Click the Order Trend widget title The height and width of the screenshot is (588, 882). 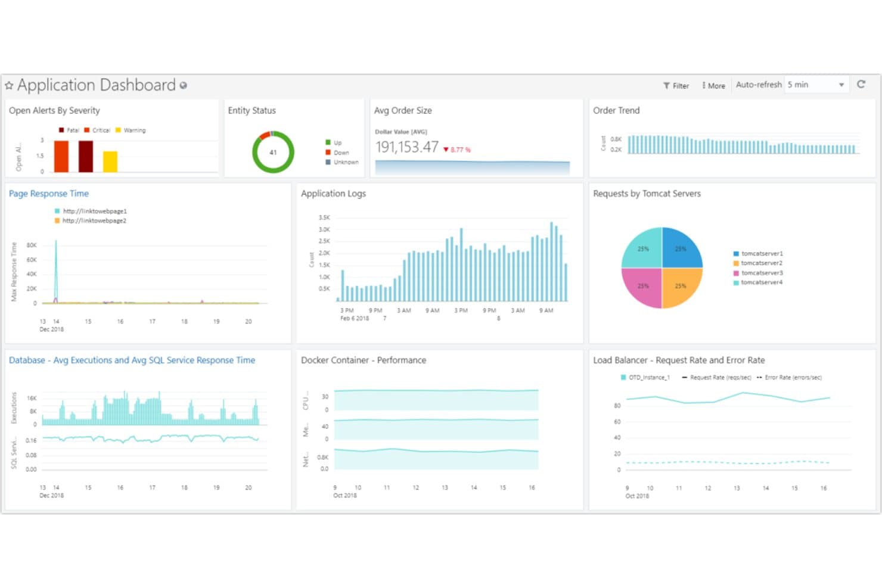(x=616, y=110)
